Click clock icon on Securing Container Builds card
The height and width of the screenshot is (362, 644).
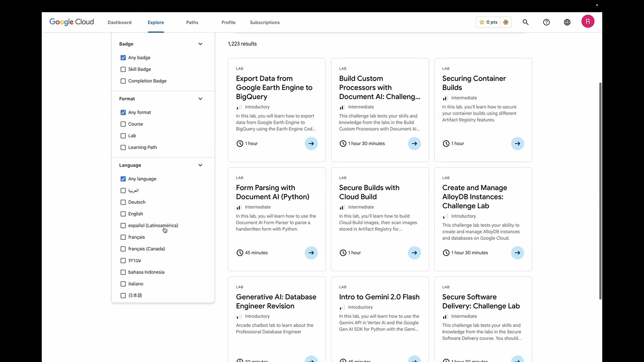(x=446, y=143)
